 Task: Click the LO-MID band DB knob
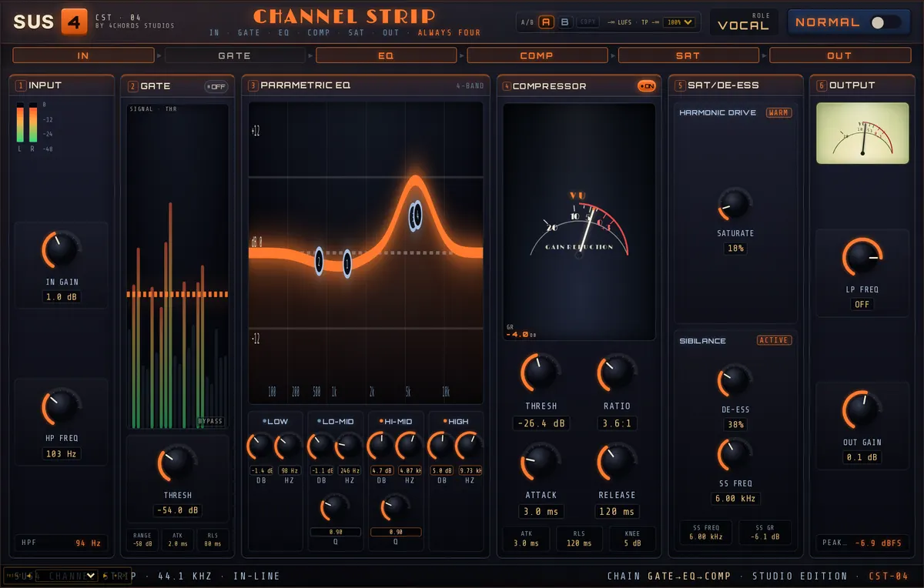point(320,446)
